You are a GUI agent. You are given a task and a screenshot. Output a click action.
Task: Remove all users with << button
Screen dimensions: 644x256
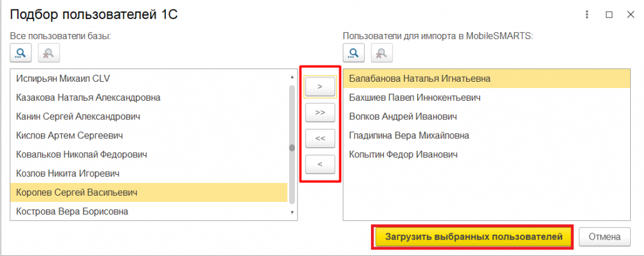320,138
